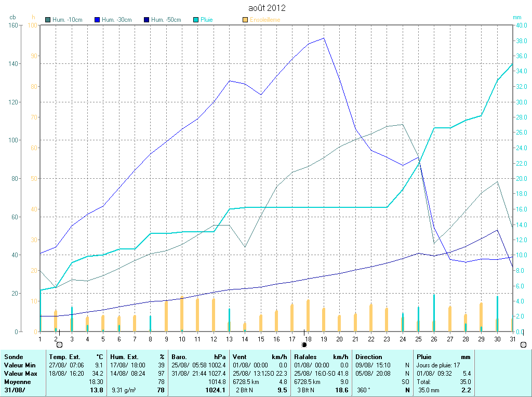Select the Valeur Max row label

20,374
